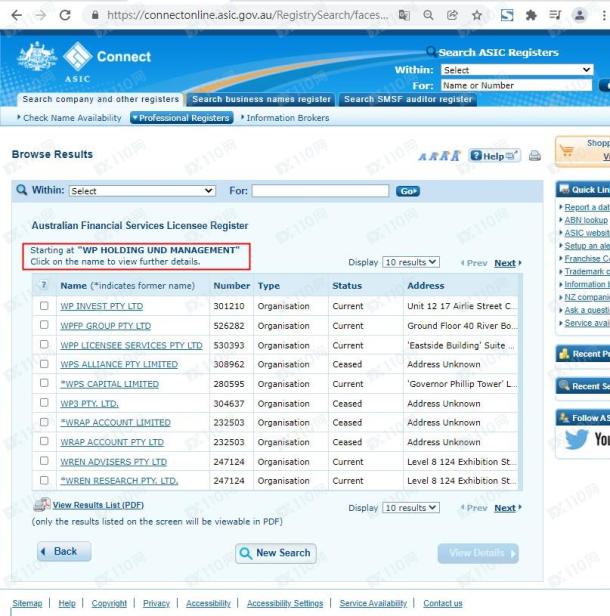
Task: Tick the checkbox for WP INVEST PTY LTD
Action: click(44, 306)
